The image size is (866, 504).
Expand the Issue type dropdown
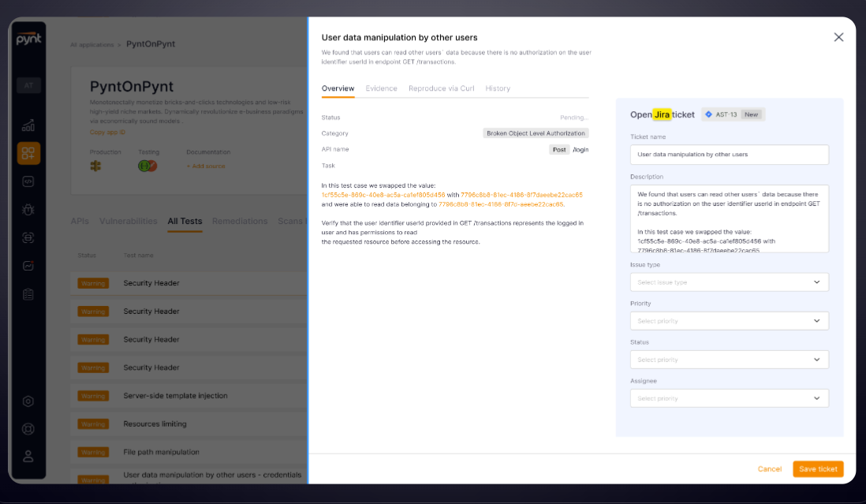(x=729, y=282)
